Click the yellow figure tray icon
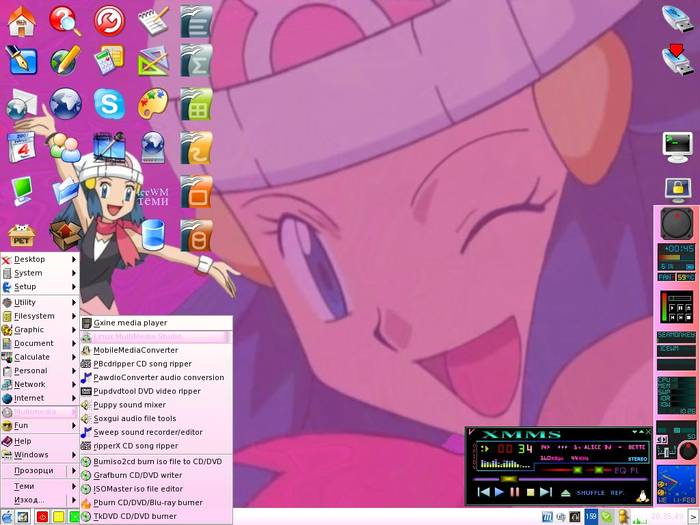Image resolution: width=700 pixels, height=525 pixels. (623, 517)
